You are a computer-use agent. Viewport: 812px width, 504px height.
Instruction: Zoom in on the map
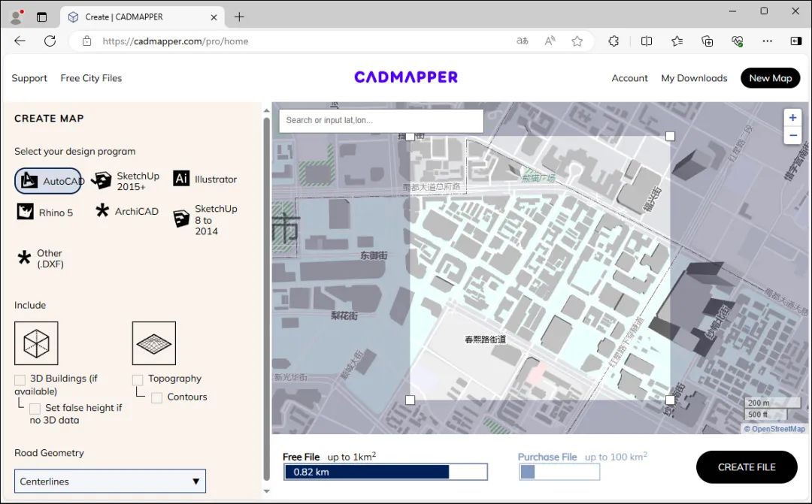coord(792,117)
